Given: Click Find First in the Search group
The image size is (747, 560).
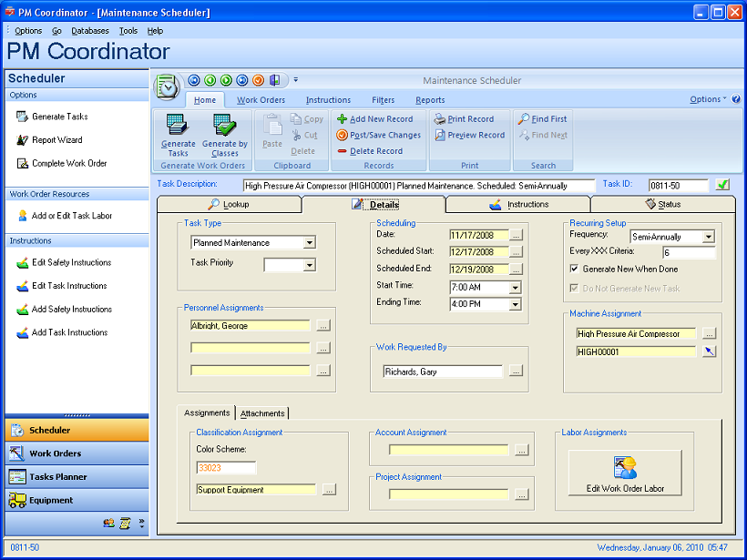Looking at the screenshot, I should (x=543, y=119).
